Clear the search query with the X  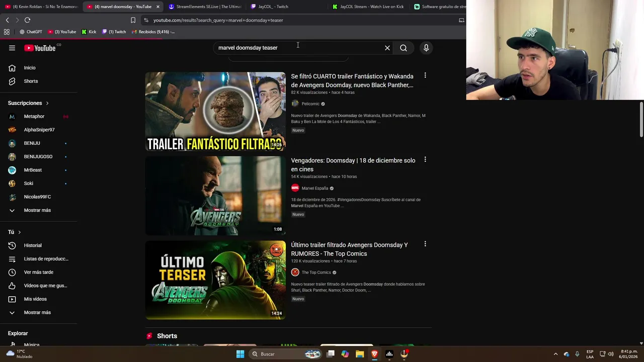pyautogui.click(x=387, y=48)
